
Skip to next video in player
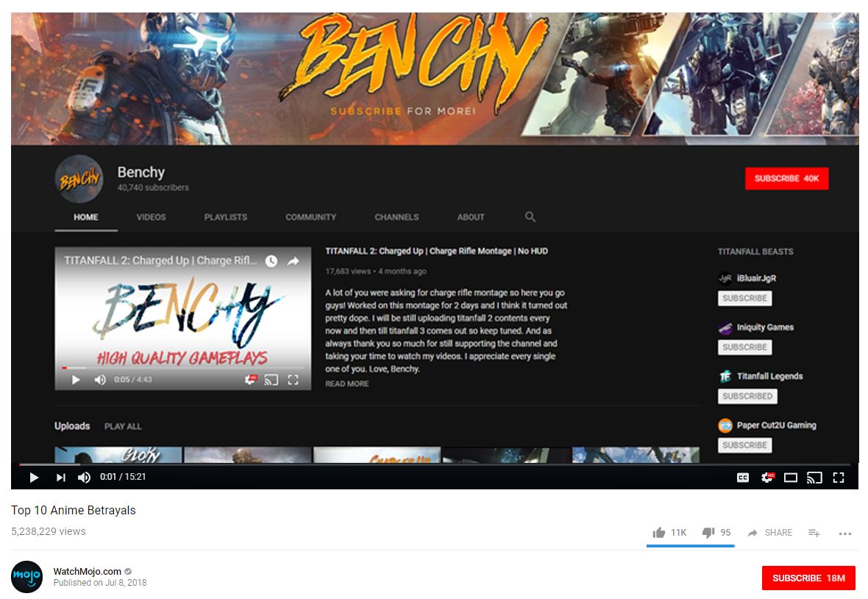tap(61, 477)
